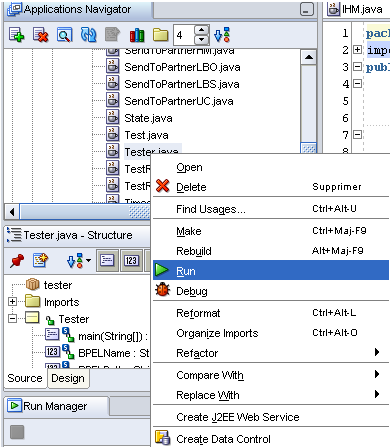Select SendToPartnerUC.java in the navigator

(x=179, y=101)
